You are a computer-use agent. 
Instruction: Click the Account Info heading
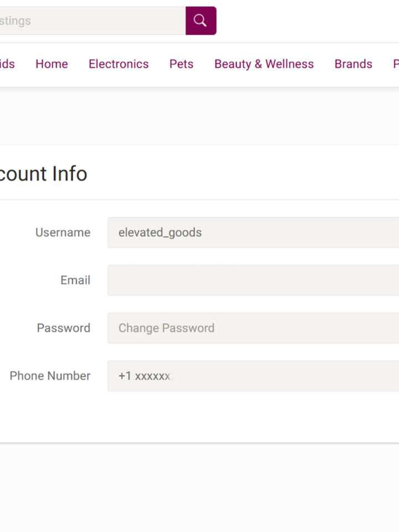coord(43,174)
